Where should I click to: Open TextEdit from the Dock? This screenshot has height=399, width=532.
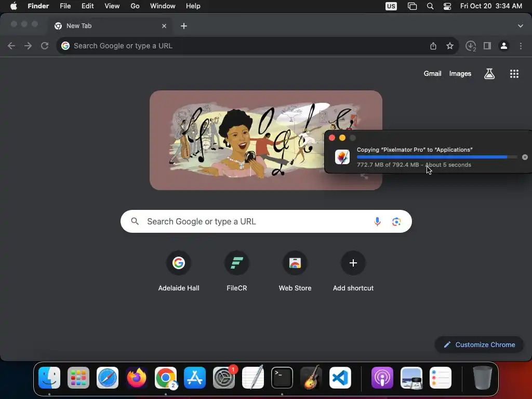[x=253, y=378]
